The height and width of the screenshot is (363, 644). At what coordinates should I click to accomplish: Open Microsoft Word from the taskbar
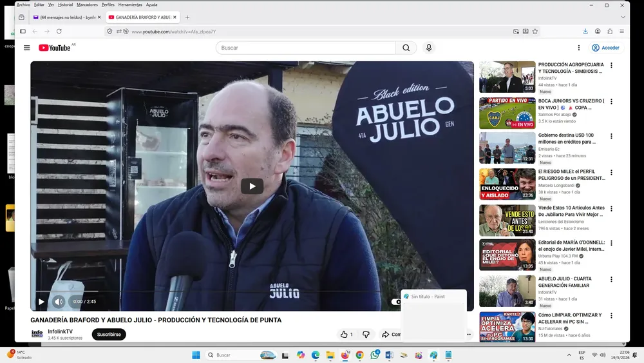tap(389, 355)
